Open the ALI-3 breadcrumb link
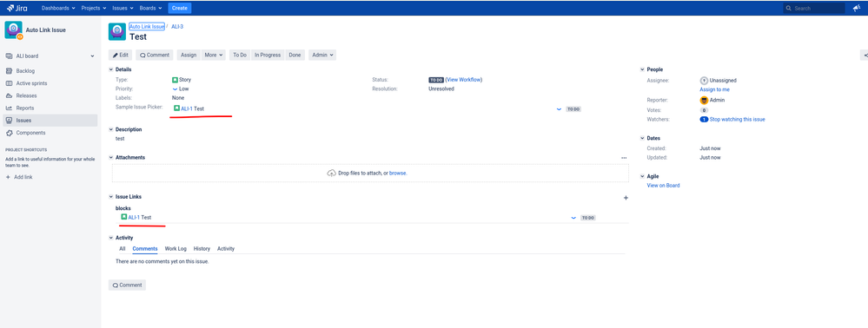Screen dimensions: 868x328 click(x=177, y=27)
